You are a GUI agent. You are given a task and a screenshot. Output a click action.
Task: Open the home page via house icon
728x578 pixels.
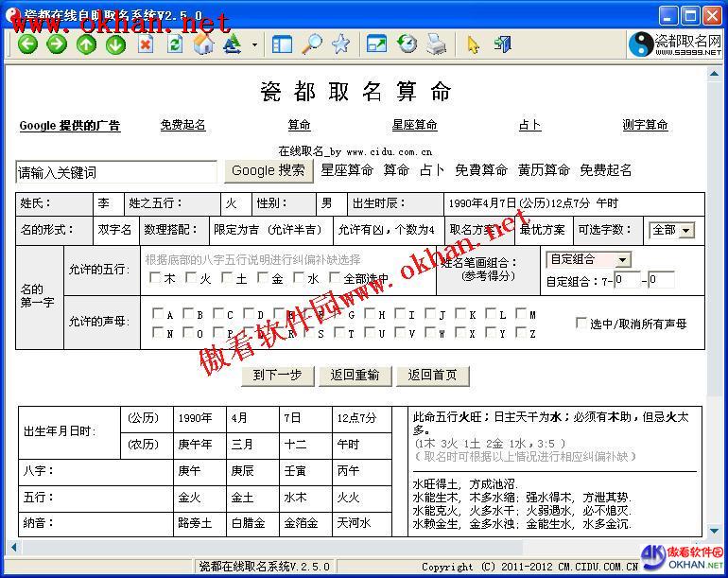203,44
